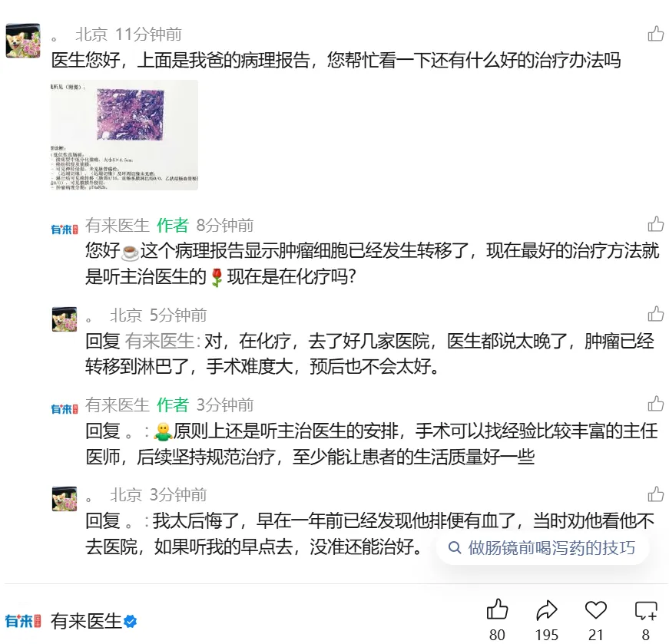Tap the 有来医生 avatar on the 3-minute-old reply
The image size is (669, 644).
pos(65,409)
